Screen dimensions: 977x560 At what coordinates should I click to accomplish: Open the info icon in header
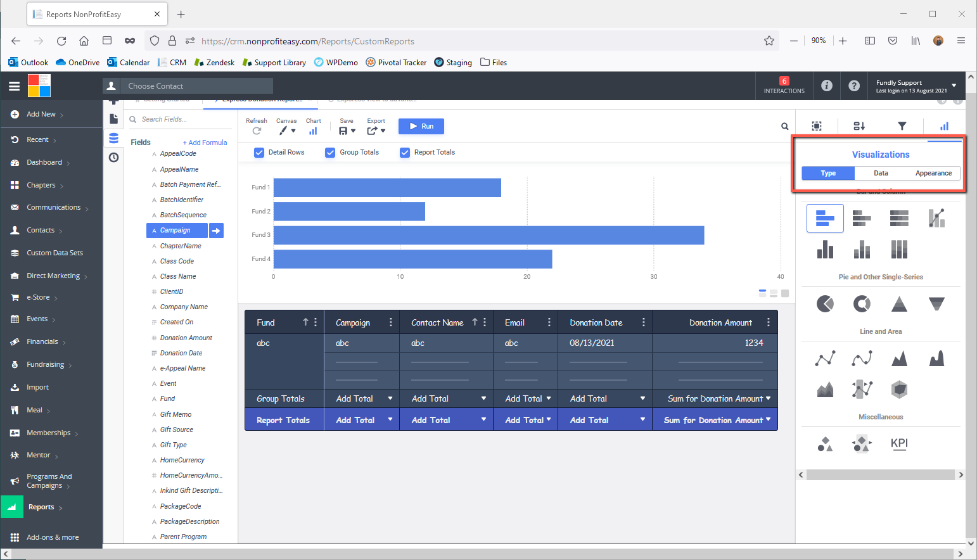[x=827, y=86]
